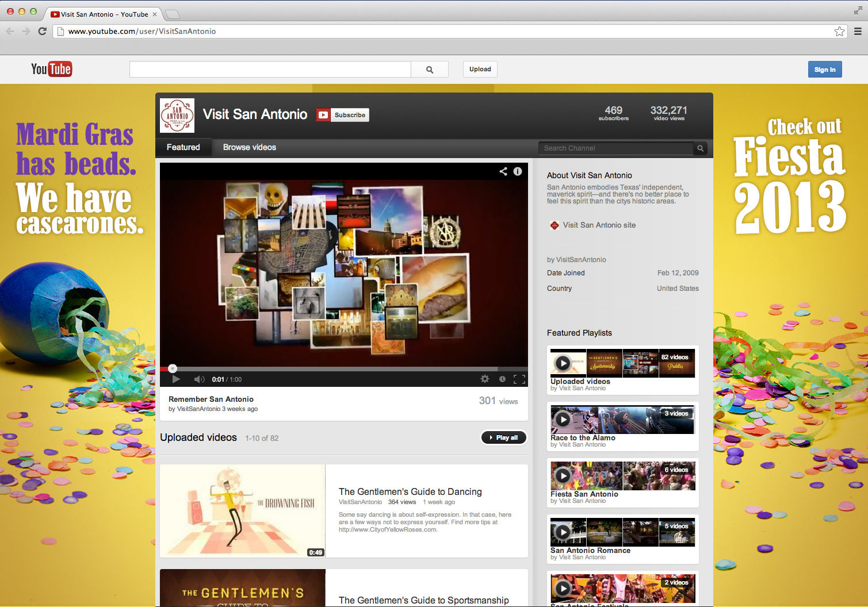The image size is (868, 607).
Task: Click the Race to the Alamo title
Action: click(583, 438)
